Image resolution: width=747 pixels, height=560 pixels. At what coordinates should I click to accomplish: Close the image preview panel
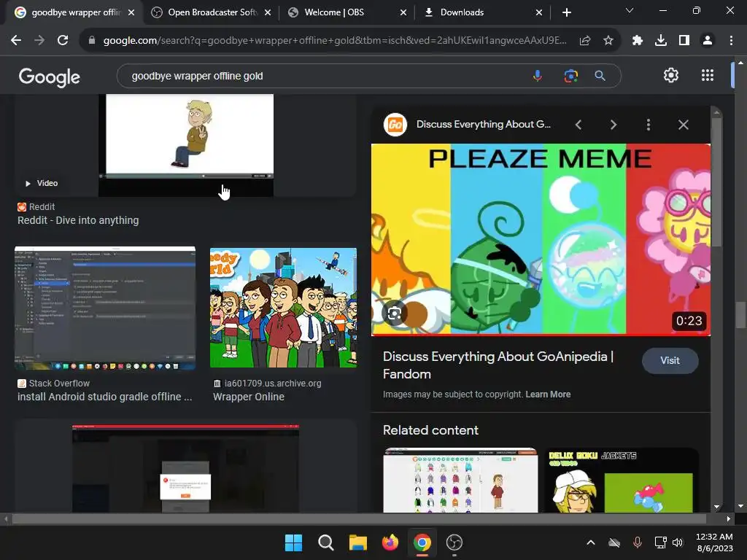[x=683, y=125]
